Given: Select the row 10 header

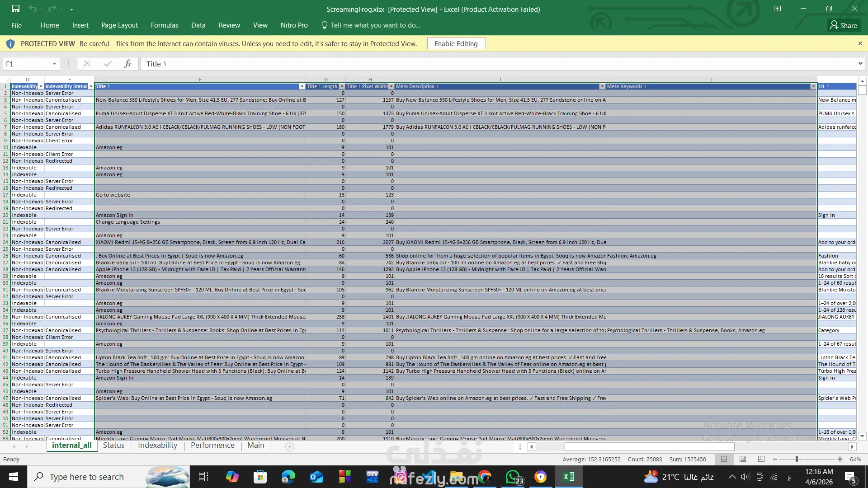Looking at the screenshot, I should pyautogui.click(x=5, y=147).
